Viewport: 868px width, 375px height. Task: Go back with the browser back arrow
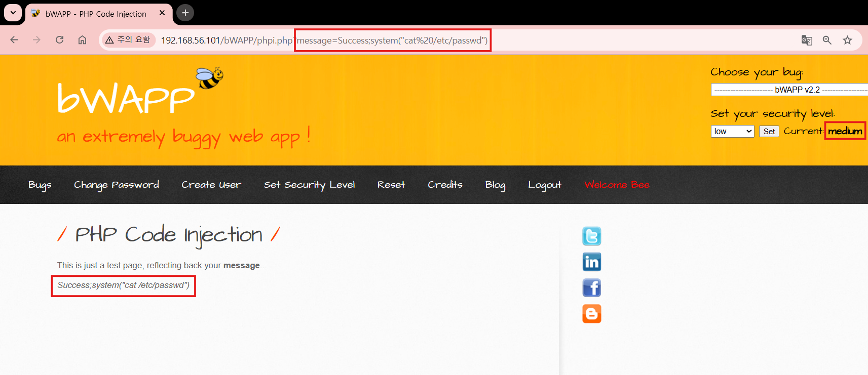14,40
